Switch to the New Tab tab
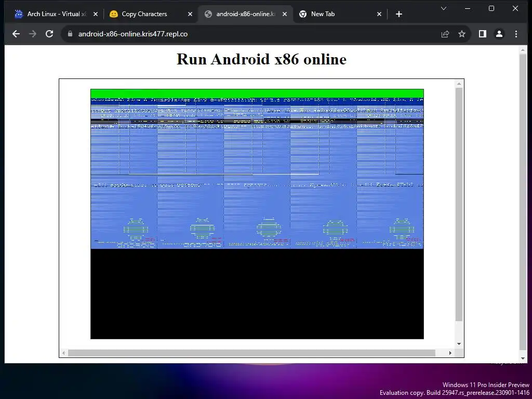Image resolution: width=532 pixels, height=399 pixels. pyautogui.click(x=341, y=14)
